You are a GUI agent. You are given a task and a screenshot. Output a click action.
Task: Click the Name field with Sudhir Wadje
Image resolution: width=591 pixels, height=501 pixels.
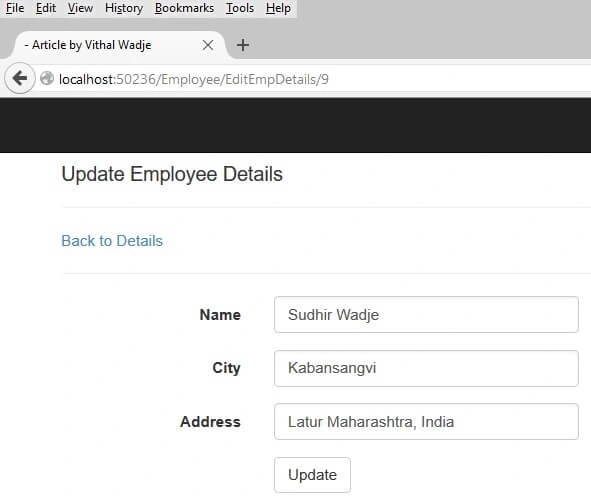tap(426, 314)
